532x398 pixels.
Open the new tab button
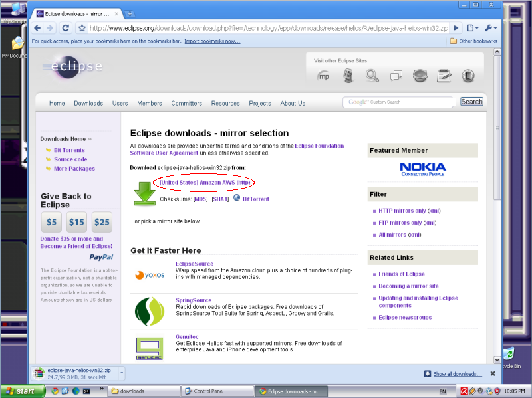click(130, 14)
